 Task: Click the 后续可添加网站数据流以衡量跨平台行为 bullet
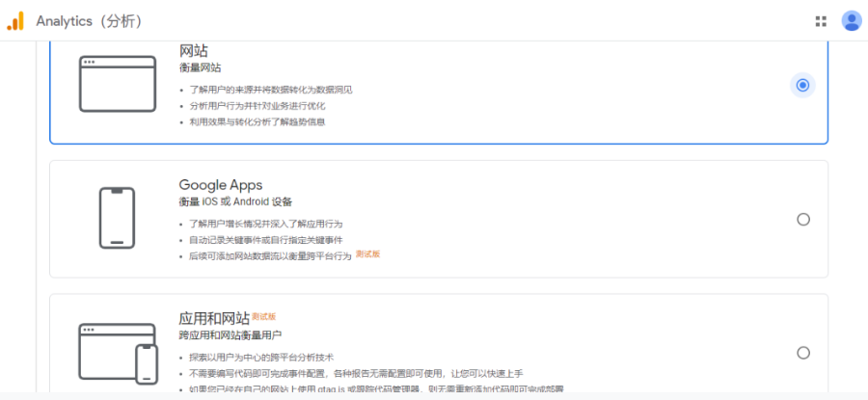(271, 256)
